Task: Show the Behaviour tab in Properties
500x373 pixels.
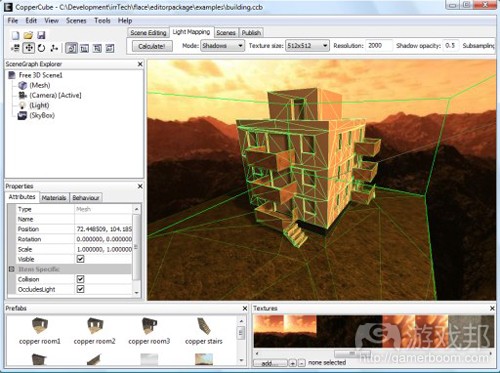Action: (x=86, y=198)
